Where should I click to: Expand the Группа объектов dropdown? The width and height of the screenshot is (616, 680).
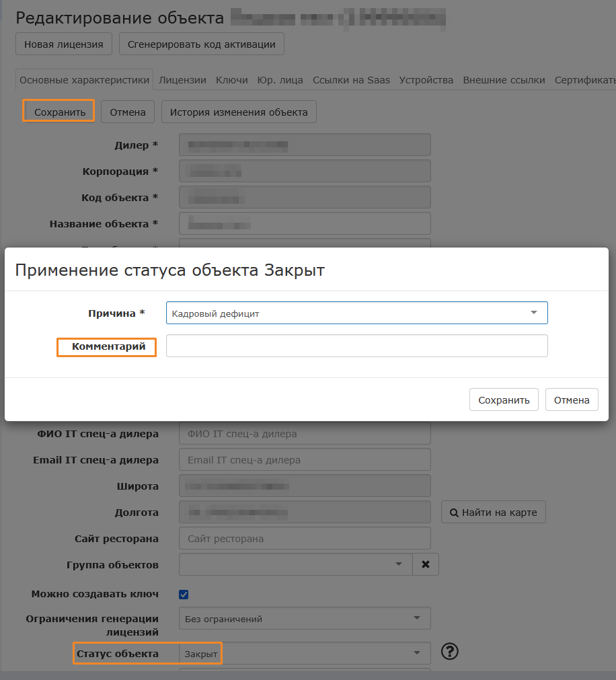[296, 564]
